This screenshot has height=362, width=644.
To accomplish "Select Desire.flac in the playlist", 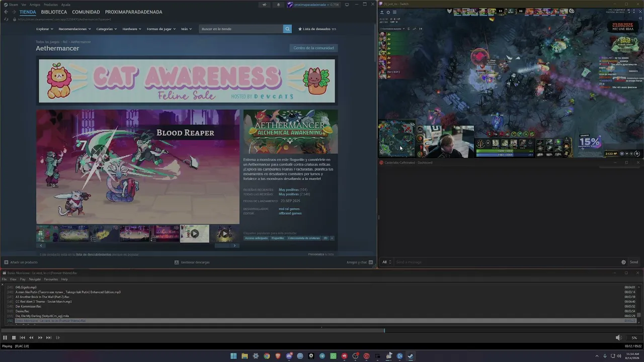I will (22, 311).
